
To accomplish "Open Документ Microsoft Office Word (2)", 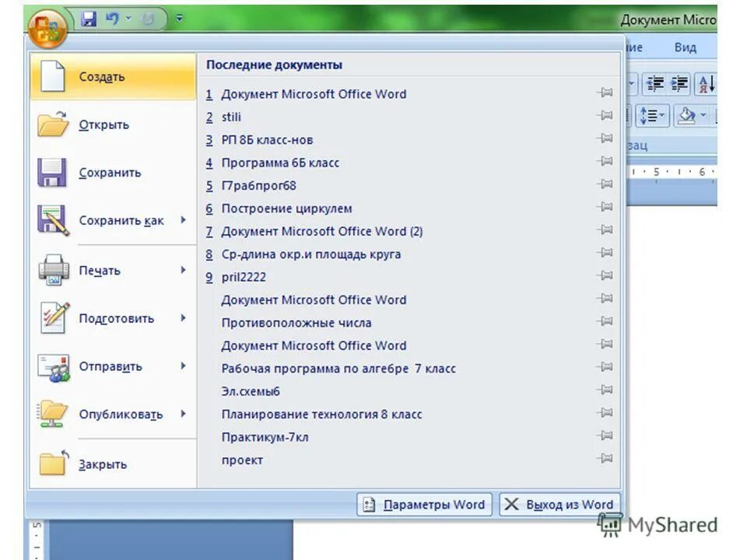I will pos(409,231).
